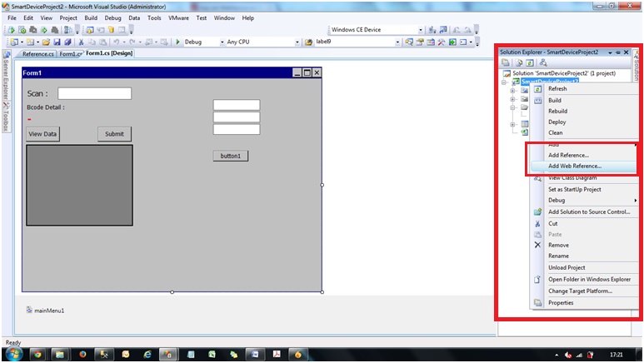Image resolution: width=644 pixels, height=363 pixels.
Task: Click the New Project toolbar icon
Action: [14, 42]
